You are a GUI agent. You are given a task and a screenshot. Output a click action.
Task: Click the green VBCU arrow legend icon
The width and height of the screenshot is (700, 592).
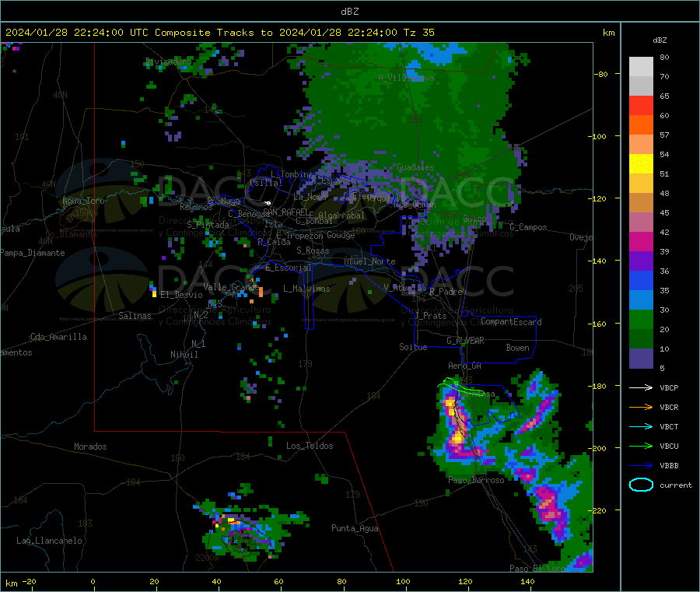[641, 446]
